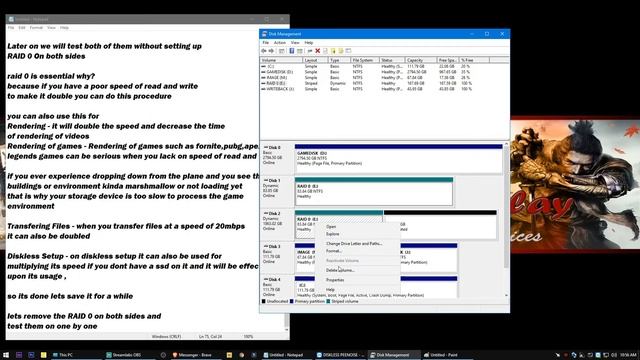The image size is (640, 360).
Task: Click the show/hide console tree toolbar icon
Action: [282, 51]
